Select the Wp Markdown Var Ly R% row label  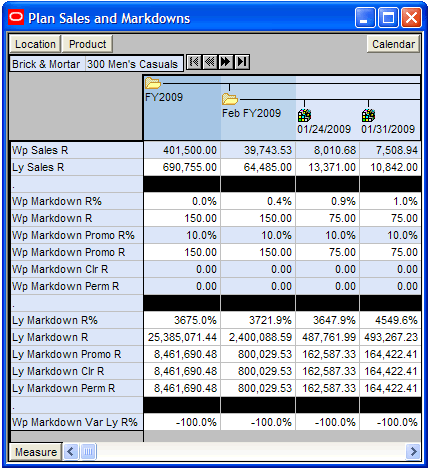(77, 422)
